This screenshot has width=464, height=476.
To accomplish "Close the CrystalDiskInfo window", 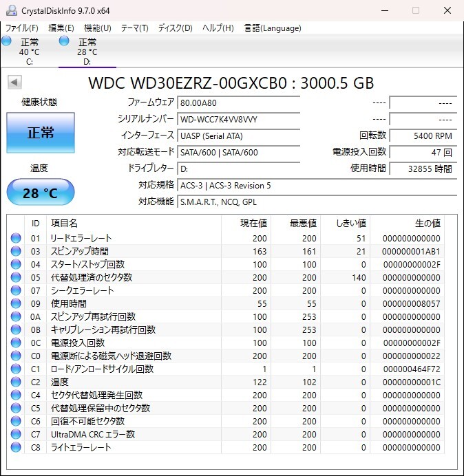I will point(447,10).
